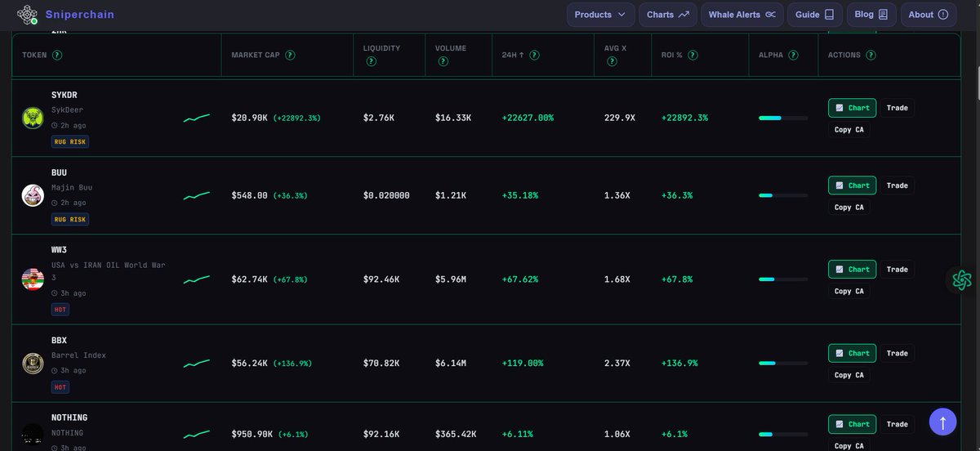980x451 pixels.
Task: Open the About page
Action: click(929, 15)
